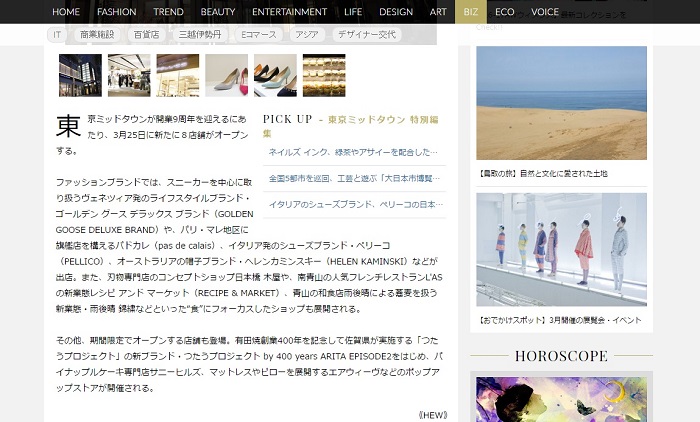700x422 pixels.
Task: Select the 百貨店 tag
Action: point(146,35)
